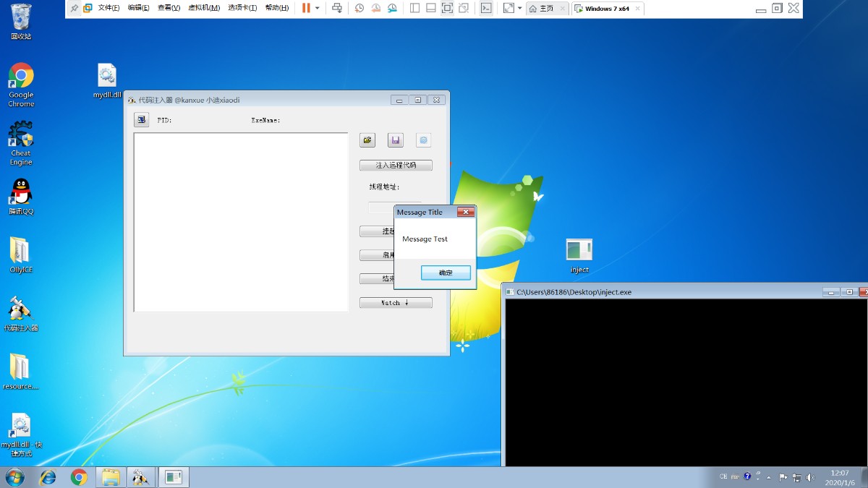
Task: Click the manage snapshots icon in toolbar
Action: (x=392, y=8)
